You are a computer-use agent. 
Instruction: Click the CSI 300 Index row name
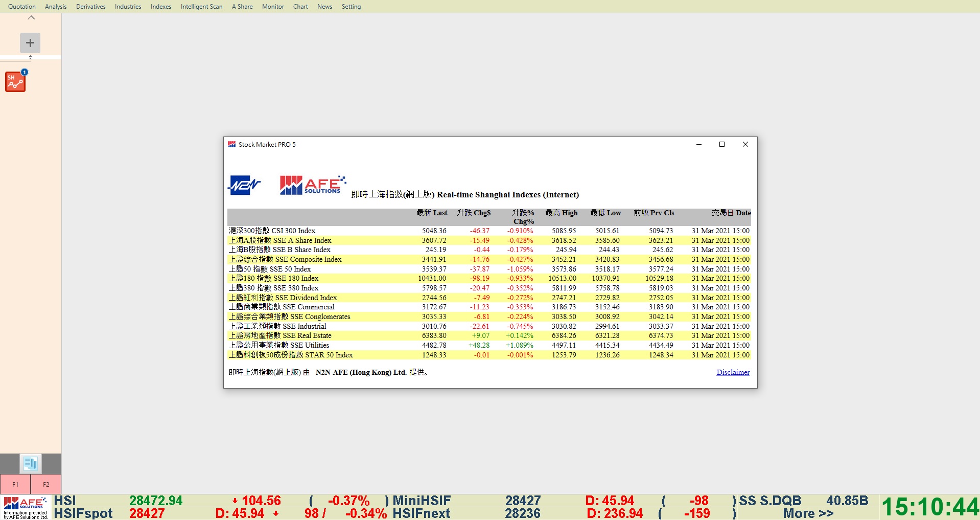pos(272,231)
